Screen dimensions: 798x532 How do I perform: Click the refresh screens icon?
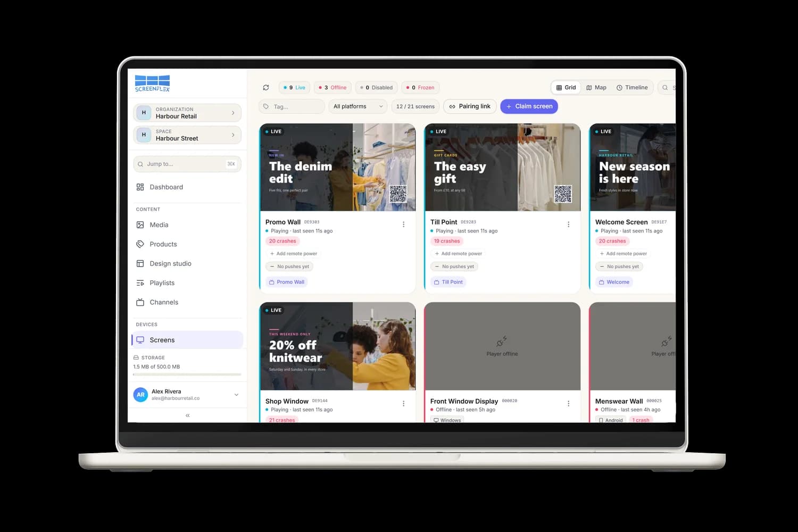click(x=266, y=88)
